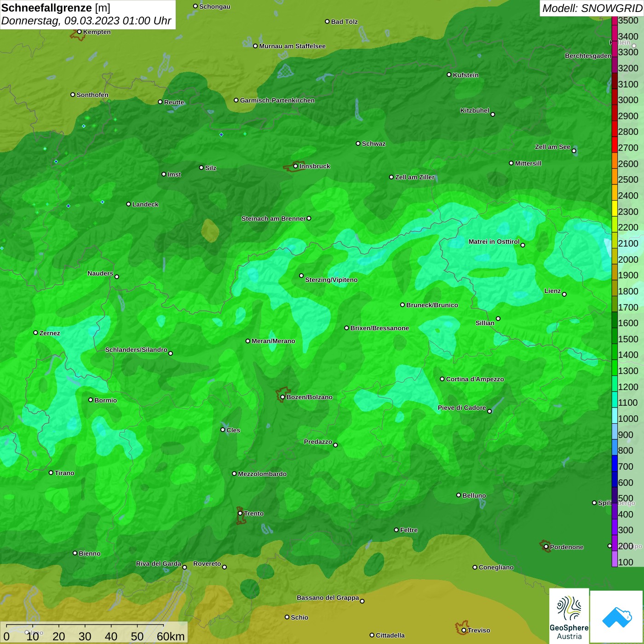Click the 'Steinach am Brenner' label
The width and height of the screenshot is (644, 644).
274,218
